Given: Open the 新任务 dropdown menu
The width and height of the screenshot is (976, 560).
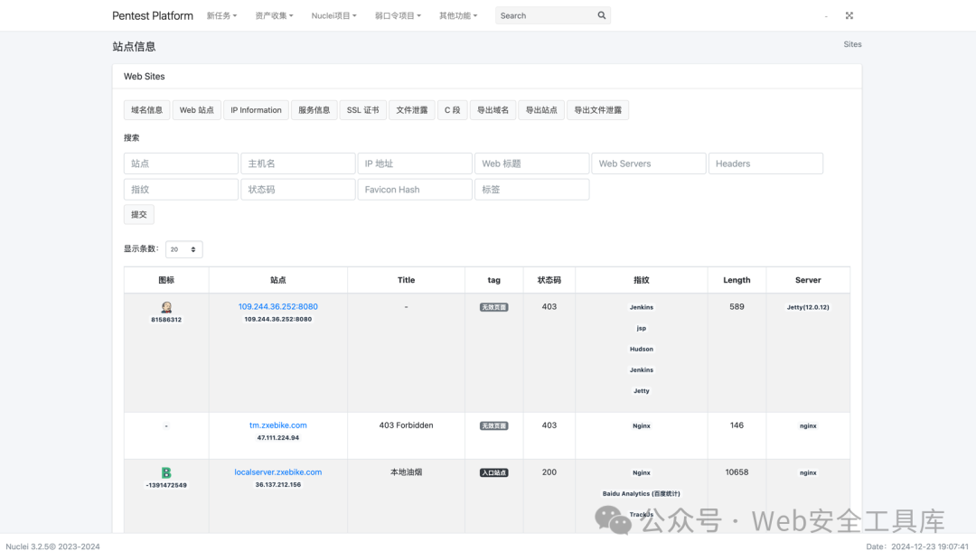Looking at the screenshot, I should [x=221, y=15].
